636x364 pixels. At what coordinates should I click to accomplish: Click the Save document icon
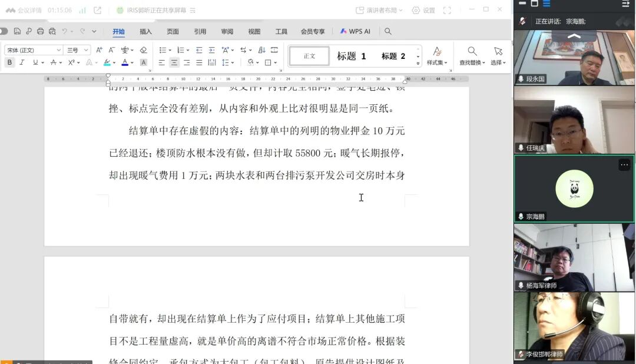[17, 31]
